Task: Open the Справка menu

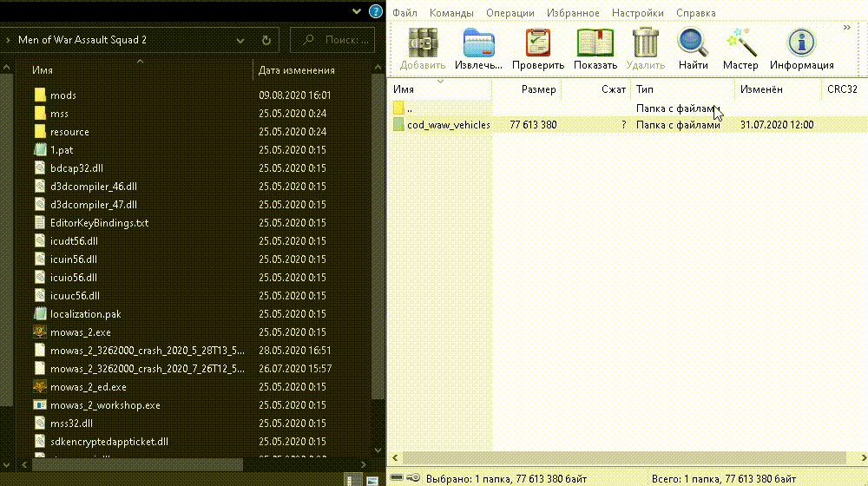Action: coord(696,13)
